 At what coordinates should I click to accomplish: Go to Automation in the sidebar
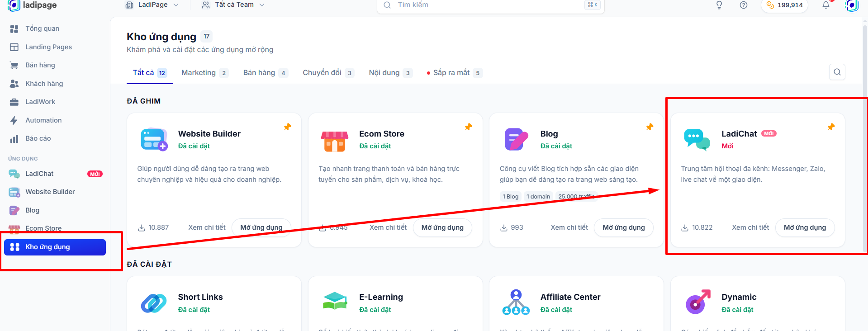[43, 120]
